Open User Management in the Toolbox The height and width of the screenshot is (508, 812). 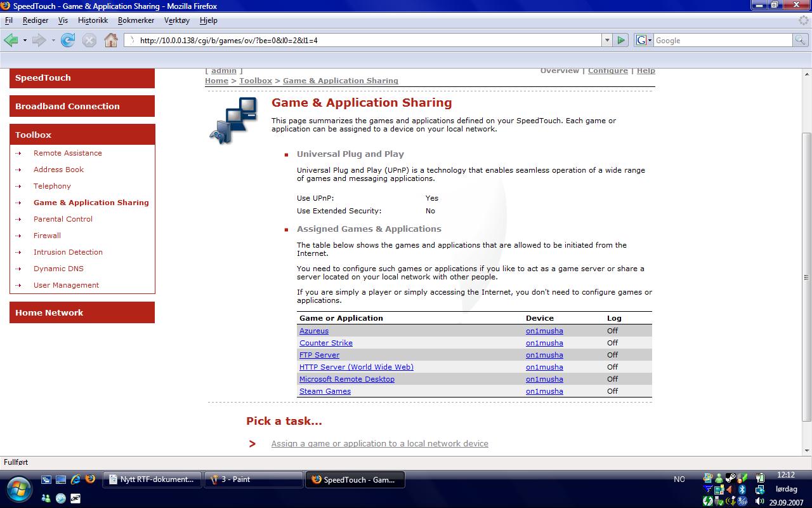point(66,285)
